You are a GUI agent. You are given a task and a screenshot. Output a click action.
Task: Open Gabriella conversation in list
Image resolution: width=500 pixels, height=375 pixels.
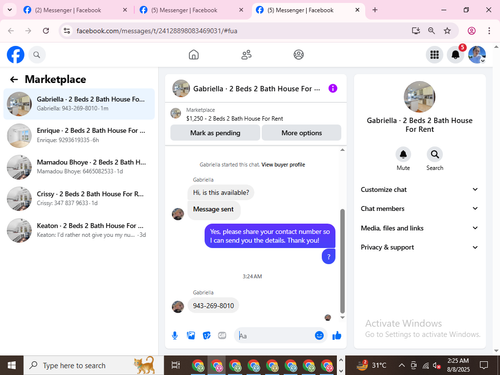(x=79, y=104)
